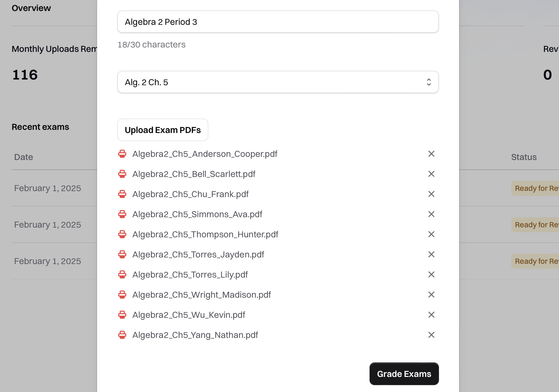The image size is (559, 392).
Task: Click the PDF icon beside Algebra2_Ch5_Yang_Nathan.pdf
Action: (x=122, y=335)
